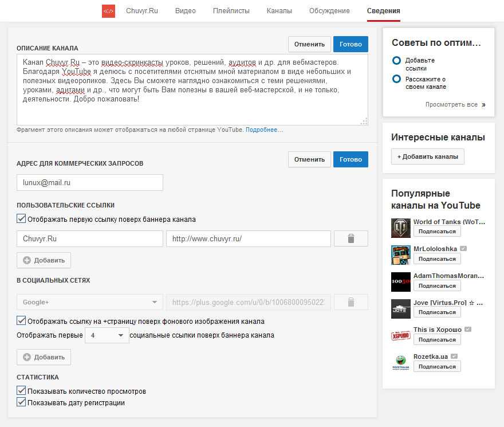Viewport: 504px width, 427px height.
Task: Switch to the Каналы tab
Action: (279, 11)
